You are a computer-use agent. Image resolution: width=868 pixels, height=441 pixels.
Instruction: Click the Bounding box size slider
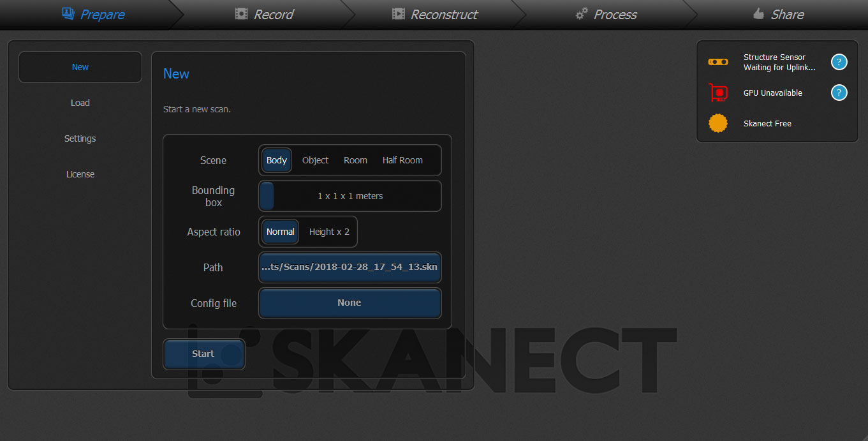[x=350, y=196]
